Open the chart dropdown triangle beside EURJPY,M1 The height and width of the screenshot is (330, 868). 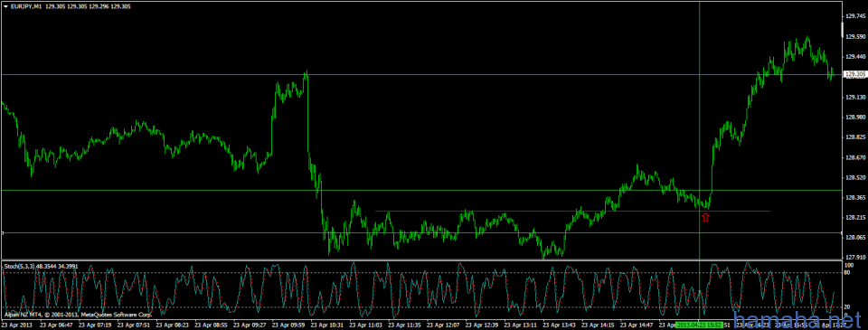coord(5,6)
